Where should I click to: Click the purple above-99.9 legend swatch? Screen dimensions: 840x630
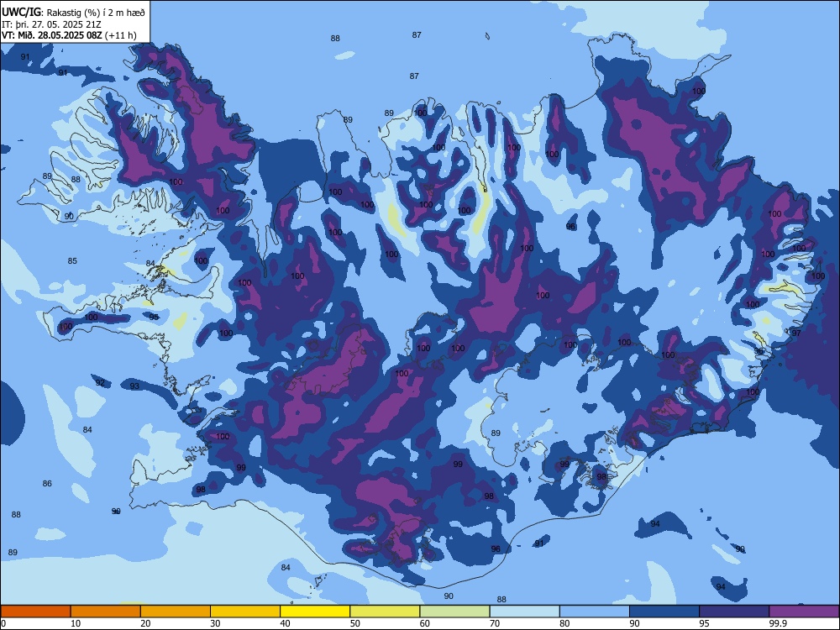point(804,612)
